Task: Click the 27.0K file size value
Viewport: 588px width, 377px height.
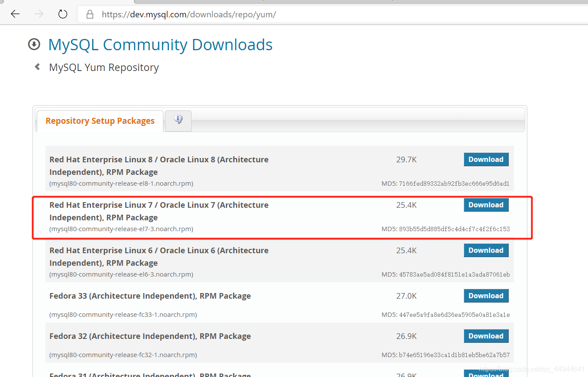Action: click(406, 296)
